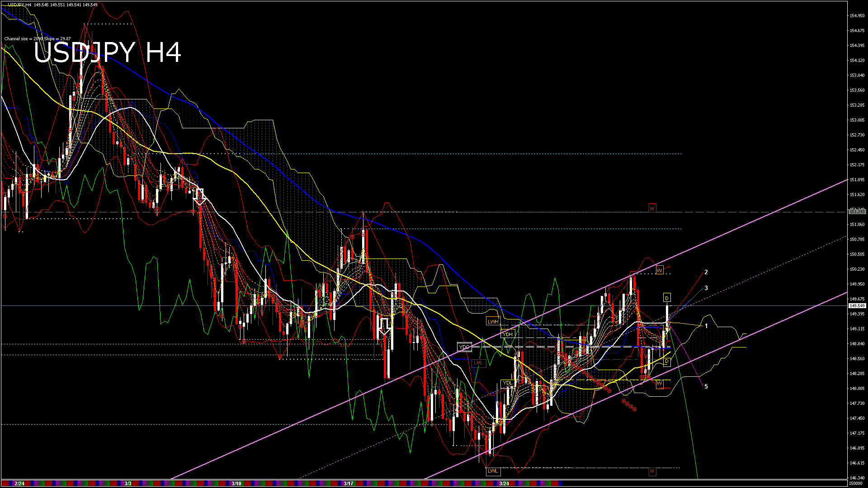Click the 147.450 price axis value
Viewport: 868px width, 488px height.
(x=857, y=418)
